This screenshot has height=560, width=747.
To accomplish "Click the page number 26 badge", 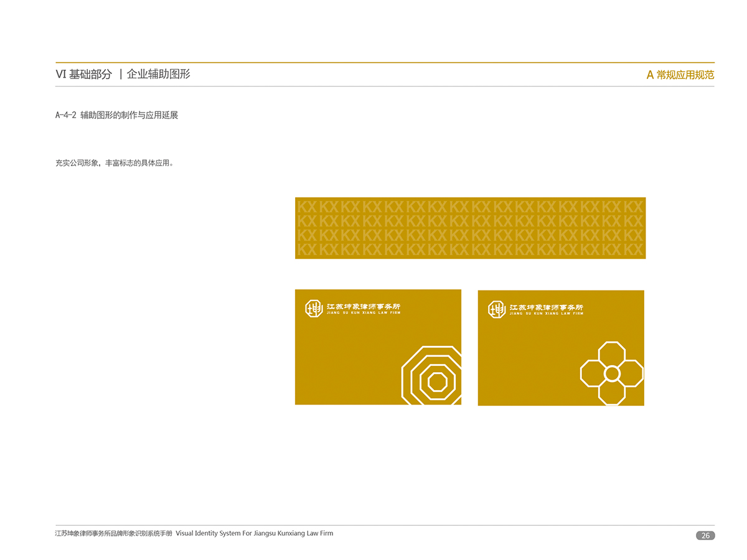I will (705, 536).
